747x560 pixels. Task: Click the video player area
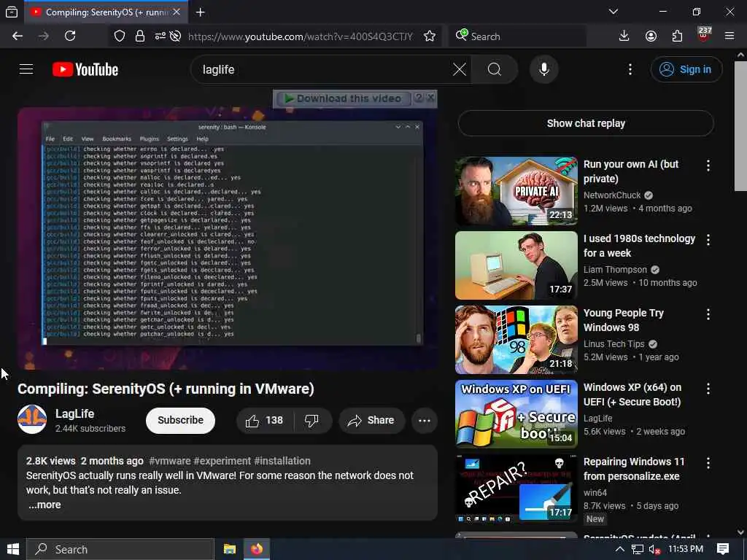(x=228, y=238)
